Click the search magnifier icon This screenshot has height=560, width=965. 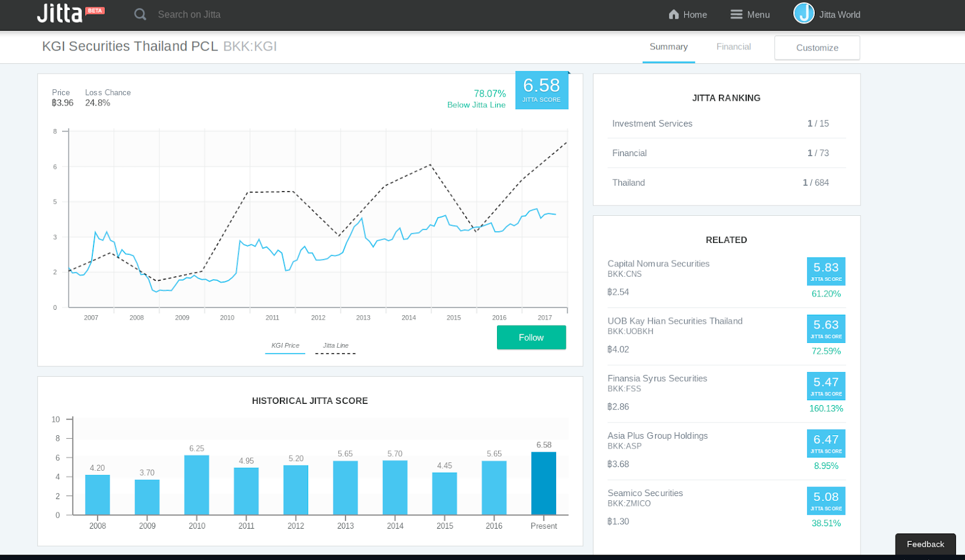(x=140, y=14)
